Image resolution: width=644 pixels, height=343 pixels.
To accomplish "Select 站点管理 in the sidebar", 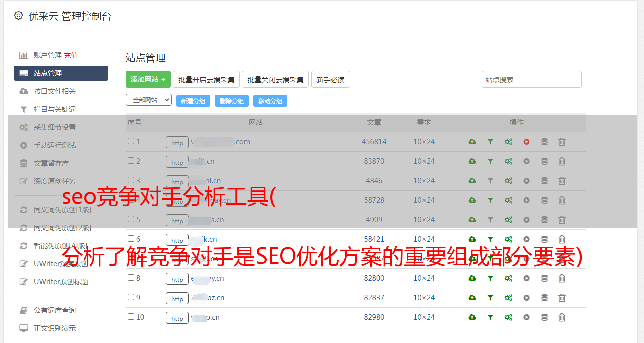I will pyautogui.click(x=61, y=73).
